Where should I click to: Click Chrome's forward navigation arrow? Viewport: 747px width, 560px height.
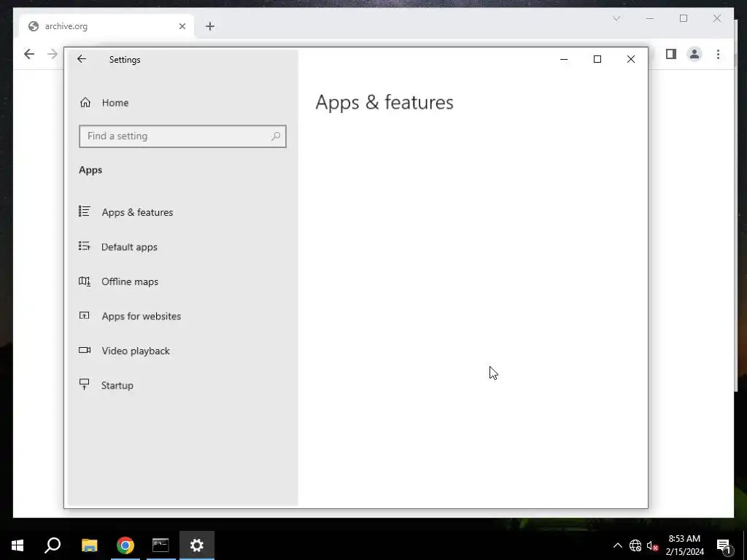point(53,54)
